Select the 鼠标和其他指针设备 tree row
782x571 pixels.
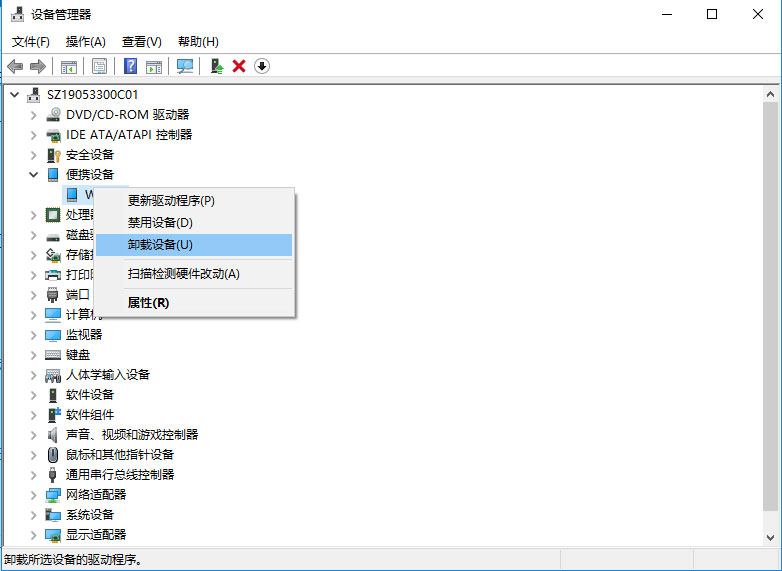(120, 455)
